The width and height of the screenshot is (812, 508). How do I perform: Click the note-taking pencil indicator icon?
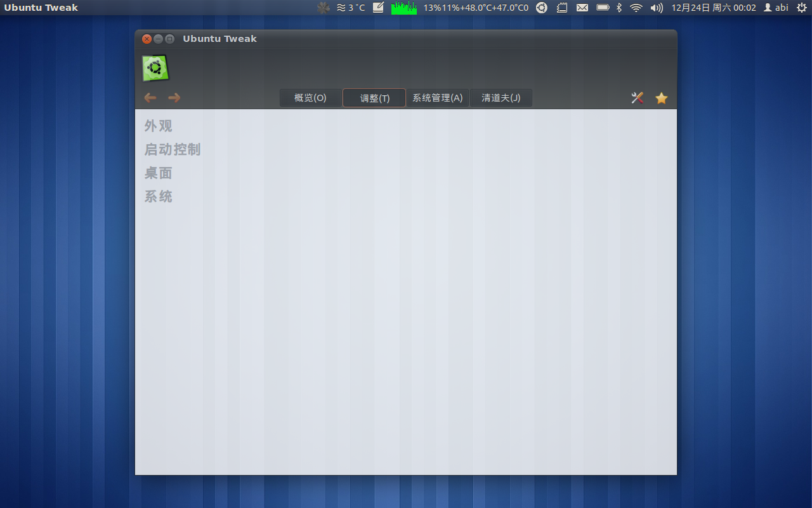coord(378,8)
